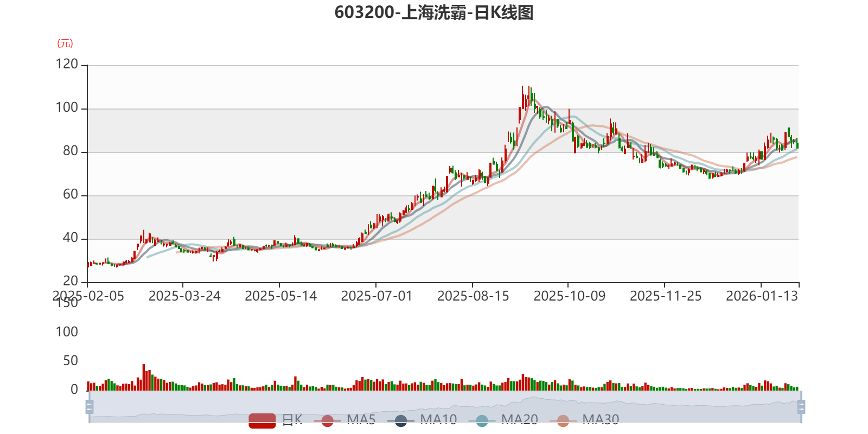868x434 pixels.
Task: Toggle the MA5 line in legend
Action: [345, 420]
